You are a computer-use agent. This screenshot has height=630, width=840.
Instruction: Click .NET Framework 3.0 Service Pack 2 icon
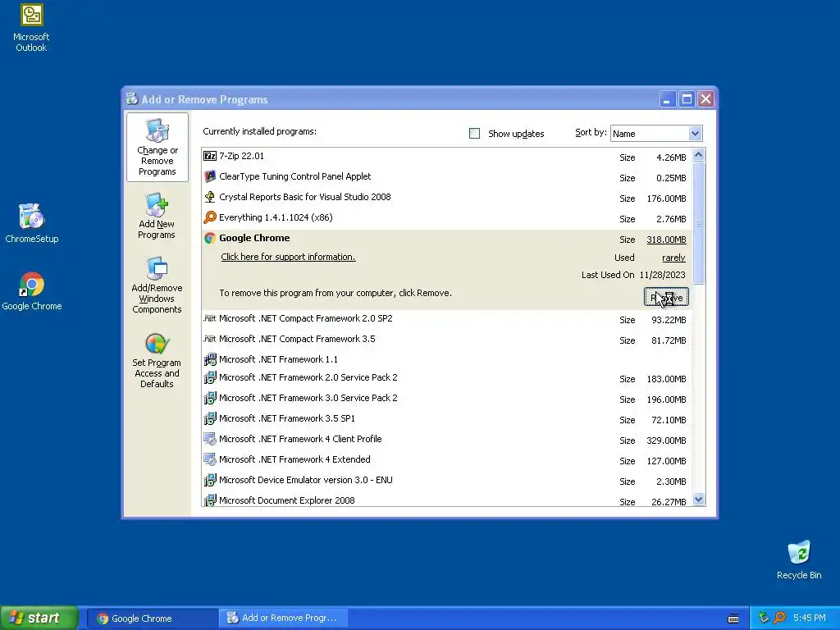pos(210,398)
